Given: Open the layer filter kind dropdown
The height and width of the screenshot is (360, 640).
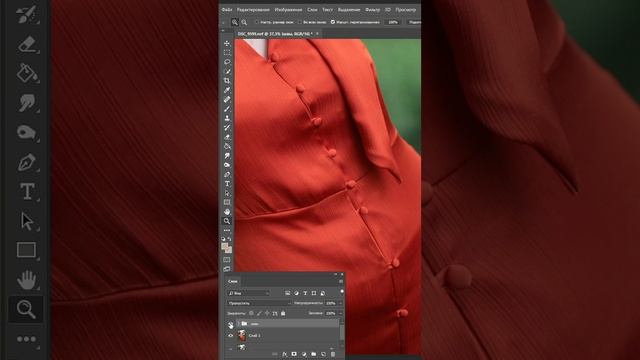Looking at the screenshot, I should tap(248, 293).
